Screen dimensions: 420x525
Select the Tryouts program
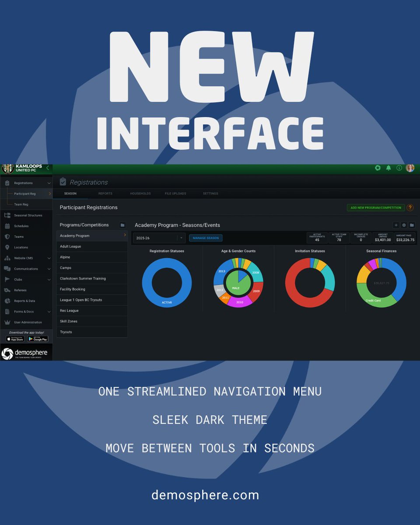[92, 332]
